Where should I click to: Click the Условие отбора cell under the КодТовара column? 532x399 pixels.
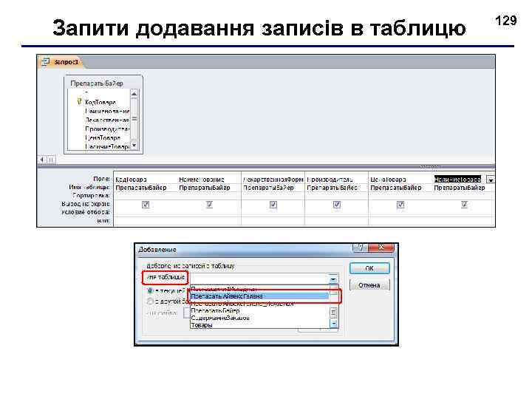click(x=146, y=212)
